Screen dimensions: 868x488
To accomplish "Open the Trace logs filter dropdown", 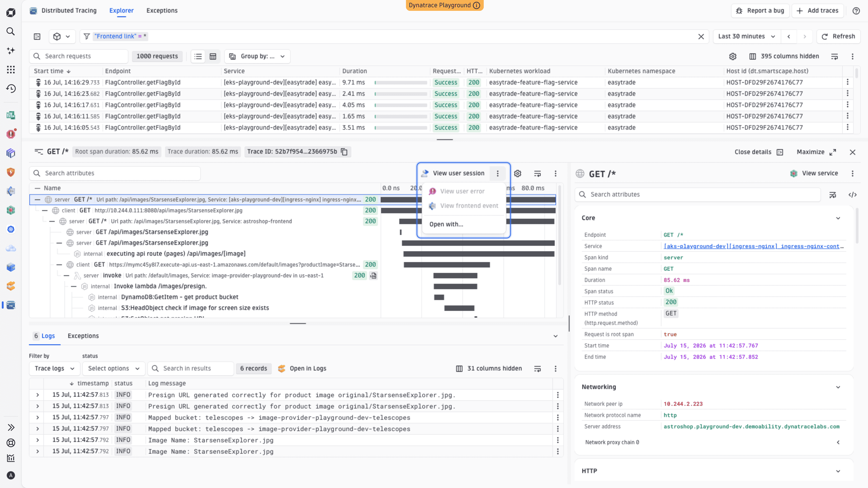I will point(54,368).
